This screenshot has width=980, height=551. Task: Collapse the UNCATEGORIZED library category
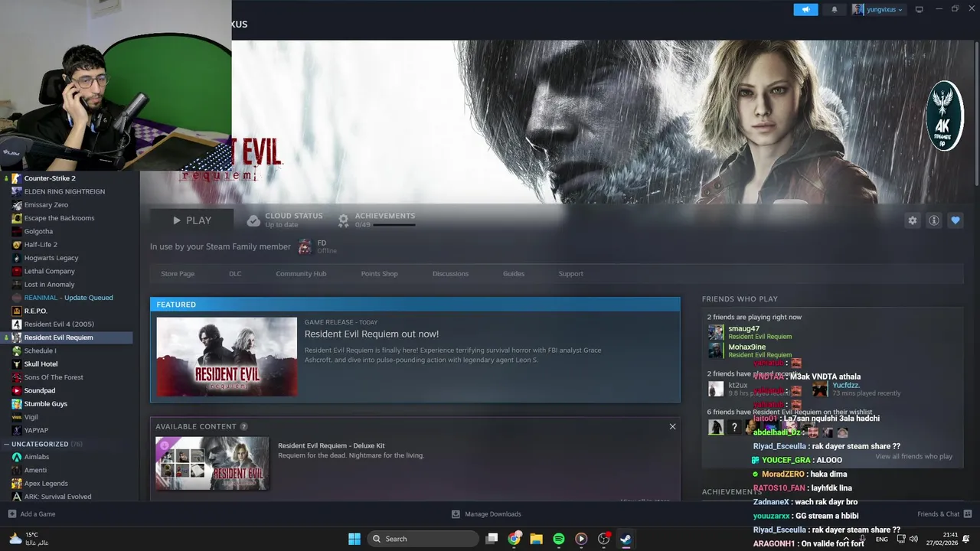point(6,444)
